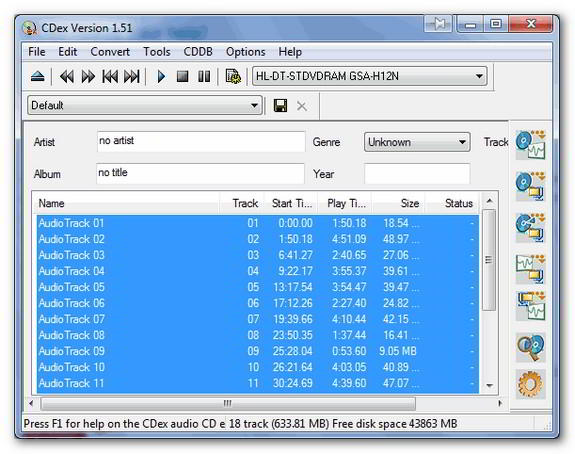The height and width of the screenshot is (454, 575).
Task: Start playback with the Play button
Action: (161, 77)
